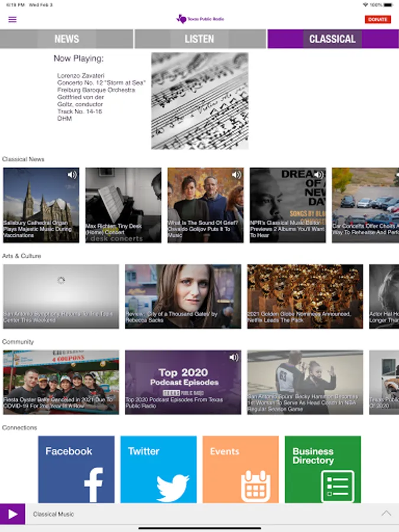Open the Facebook connection tile
The width and height of the screenshot is (399, 532).
pos(76,469)
